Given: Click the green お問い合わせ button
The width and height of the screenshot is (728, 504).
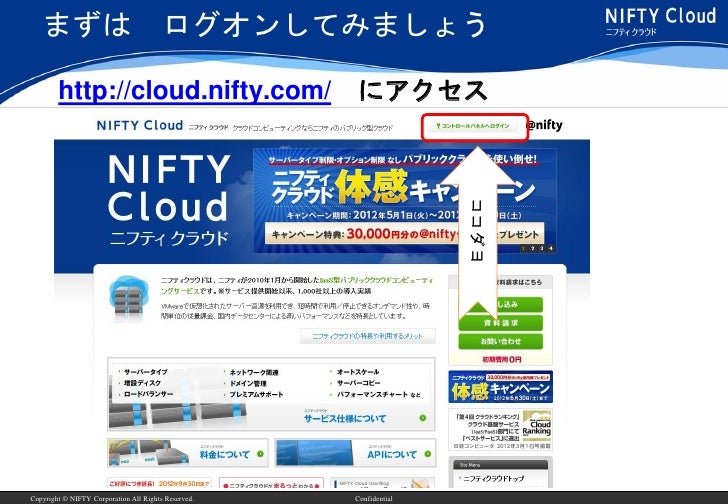Looking at the screenshot, I should [x=500, y=342].
